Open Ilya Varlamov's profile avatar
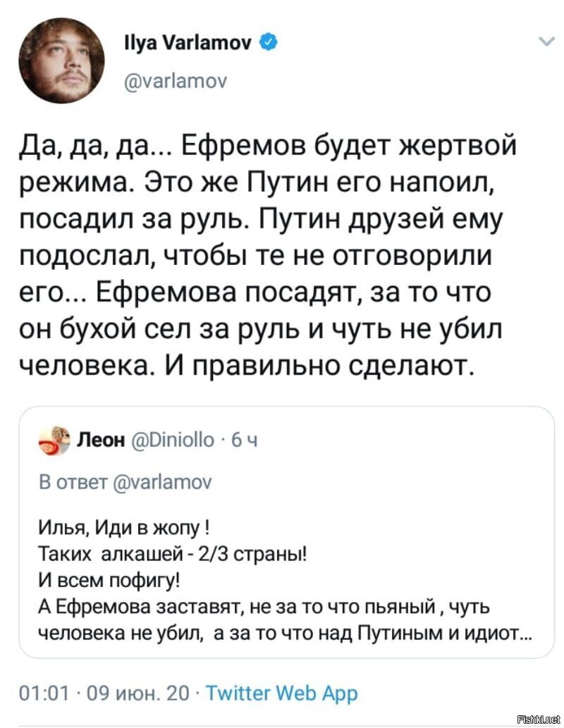 pos(61,61)
